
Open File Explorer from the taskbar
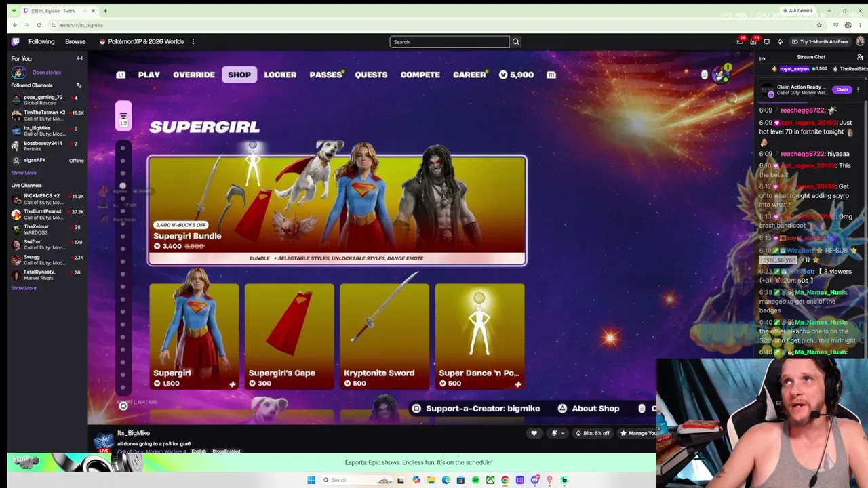431,480
